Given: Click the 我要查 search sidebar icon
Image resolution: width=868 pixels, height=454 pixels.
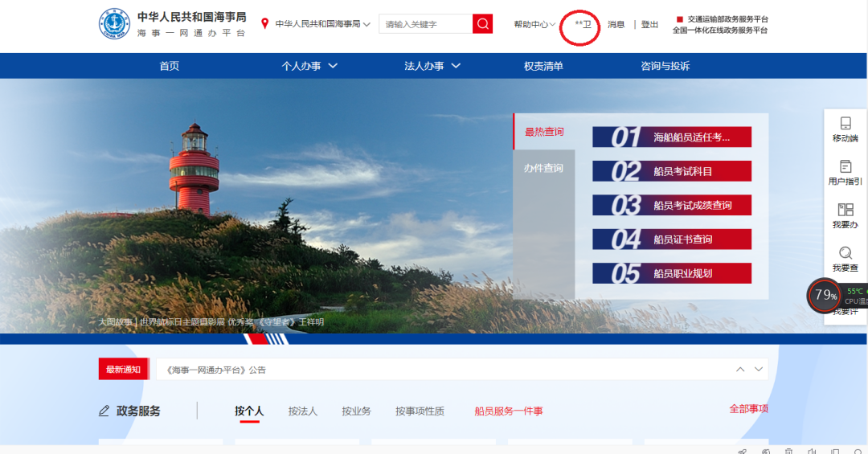Looking at the screenshot, I should (x=845, y=258).
